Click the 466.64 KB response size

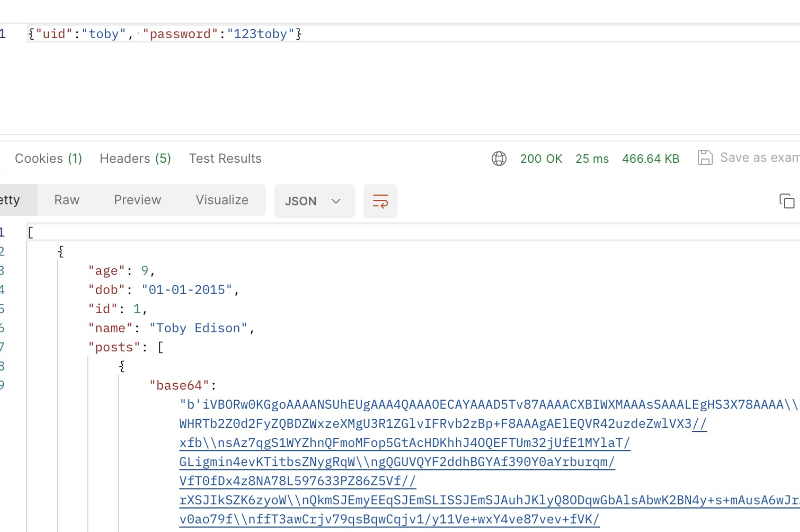pyautogui.click(x=651, y=159)
